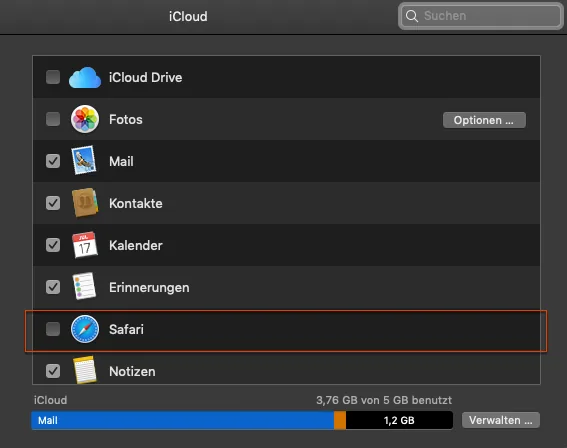The height and width of the screenshot is (448, 567).
Task: Tick the Safari checkbox
Action: point(53,329)
